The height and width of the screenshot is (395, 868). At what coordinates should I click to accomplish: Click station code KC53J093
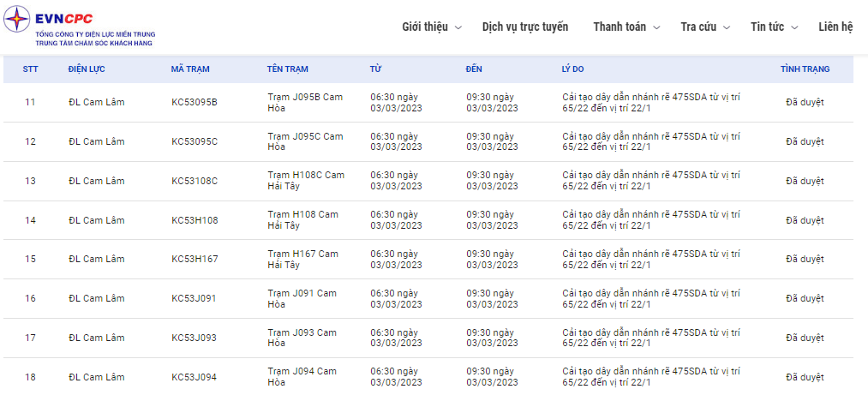[x=194, y=338]
